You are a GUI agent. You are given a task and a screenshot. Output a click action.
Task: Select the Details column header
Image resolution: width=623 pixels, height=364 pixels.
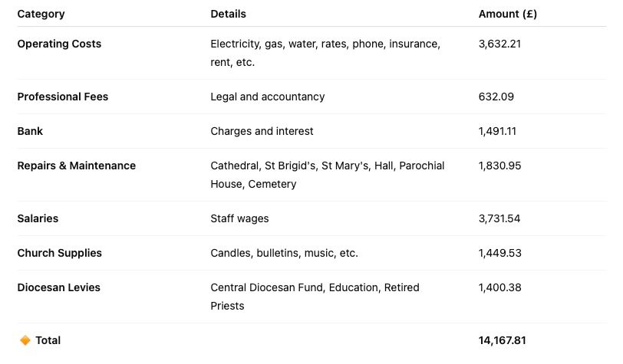click(x=228, y=14)
